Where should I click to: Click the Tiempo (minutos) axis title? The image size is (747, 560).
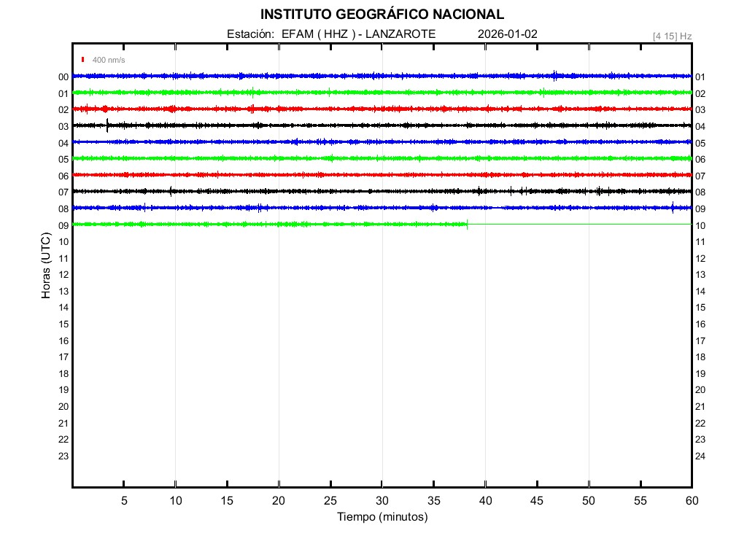tap(382, 517)
